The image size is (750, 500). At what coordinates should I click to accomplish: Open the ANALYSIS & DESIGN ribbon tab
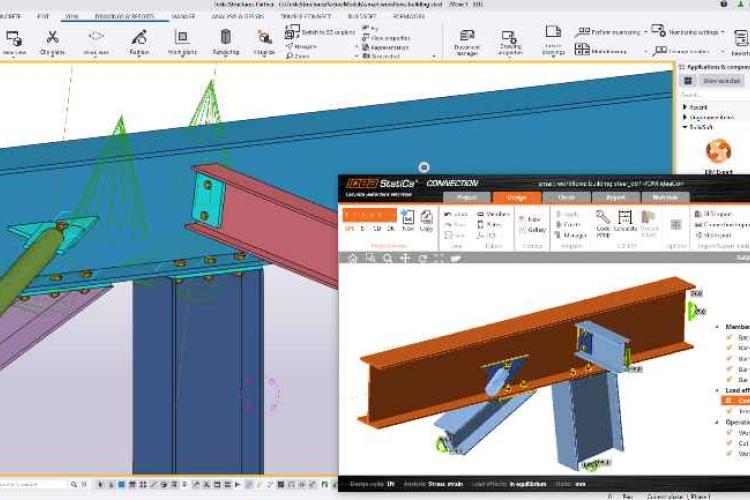238,16
